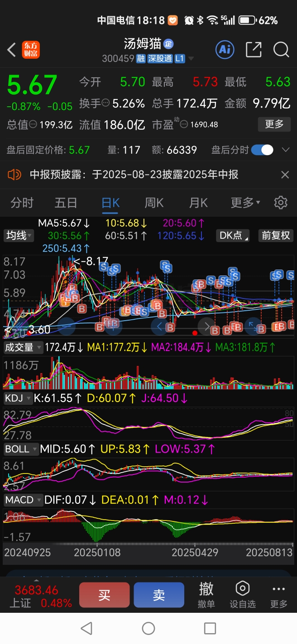Open the MACD indicator dropdown
Image resolution: width=297 pixels, height=644 pixels.
[x=23, y=500]
